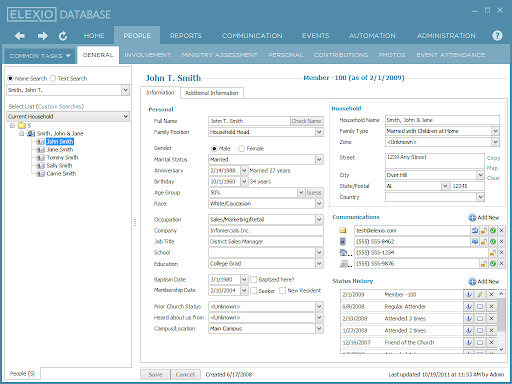512x384 pixels.
Task: Click the Cancel button
Action: click(x=185, y=374)
